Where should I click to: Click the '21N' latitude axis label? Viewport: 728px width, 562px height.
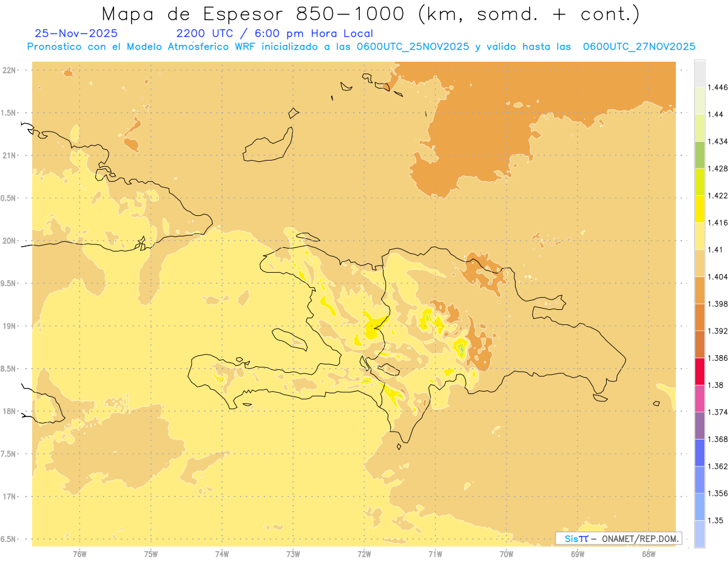coord(9,156)
